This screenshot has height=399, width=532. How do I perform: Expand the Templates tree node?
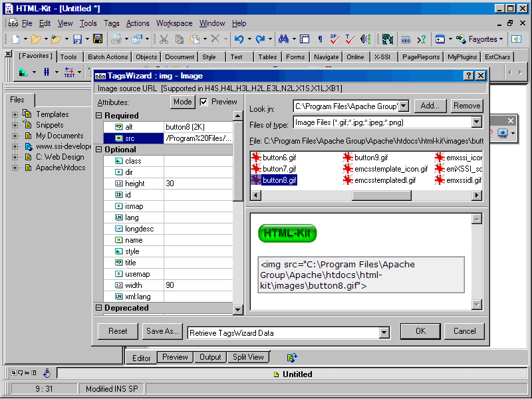point(15,114)
